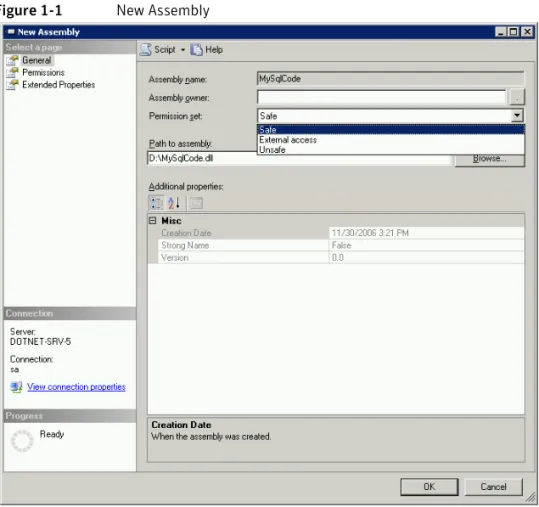This screenshot has height=507, width=539.
Task: Click the Alphabetical sort icon
Action: click(x=174, y=203)
